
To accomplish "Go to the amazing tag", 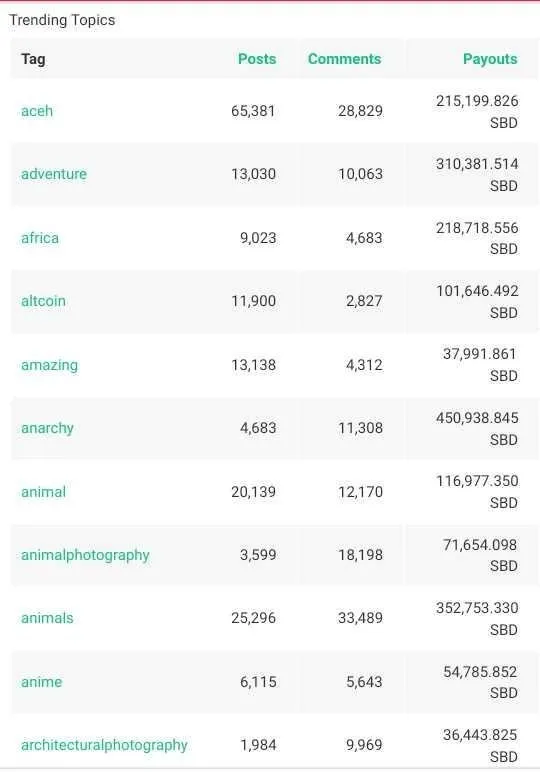I will pos(49,365).
